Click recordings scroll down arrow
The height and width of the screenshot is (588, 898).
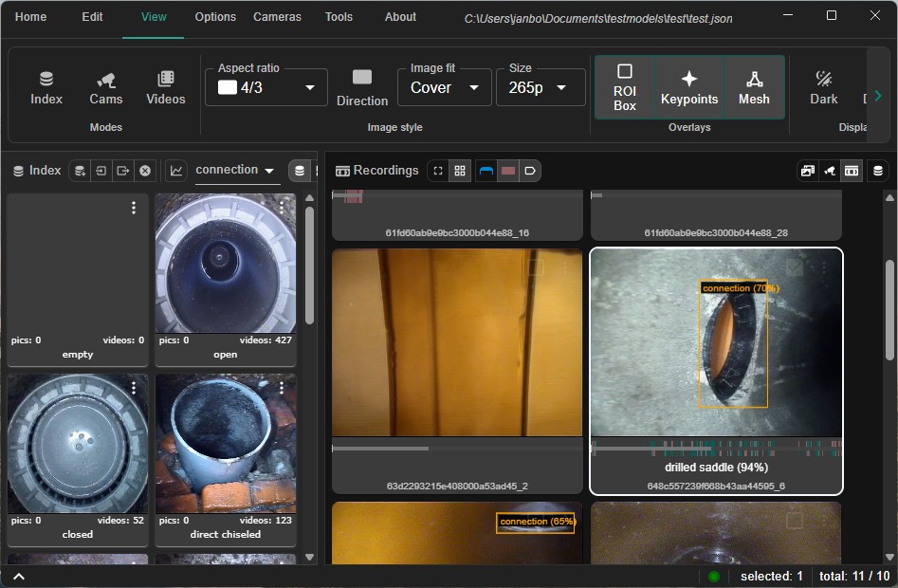click(x=889, y=557)
